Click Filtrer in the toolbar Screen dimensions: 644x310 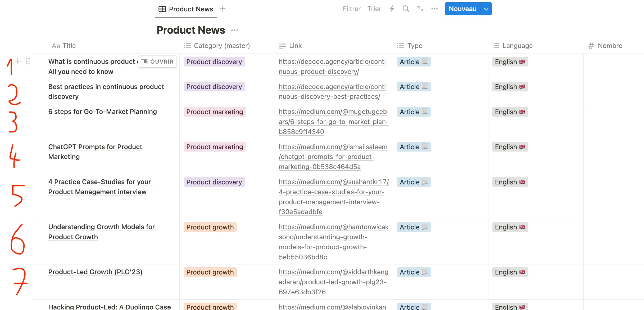pos(351,9)
